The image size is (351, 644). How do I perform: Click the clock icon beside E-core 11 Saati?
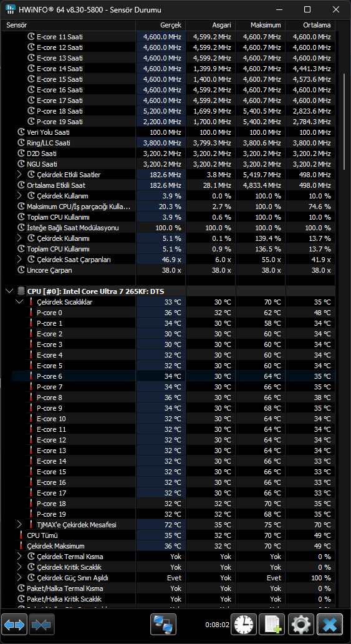[x=31, y=37]
